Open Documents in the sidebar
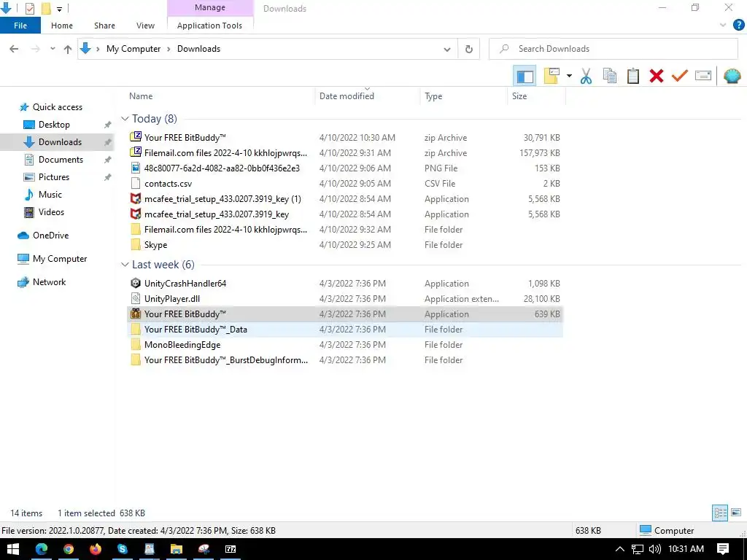 click(61, 160)
